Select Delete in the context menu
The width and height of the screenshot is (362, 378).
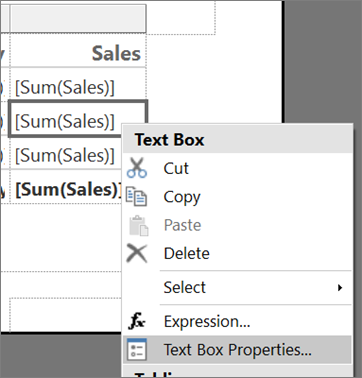(x=238, y=253)
